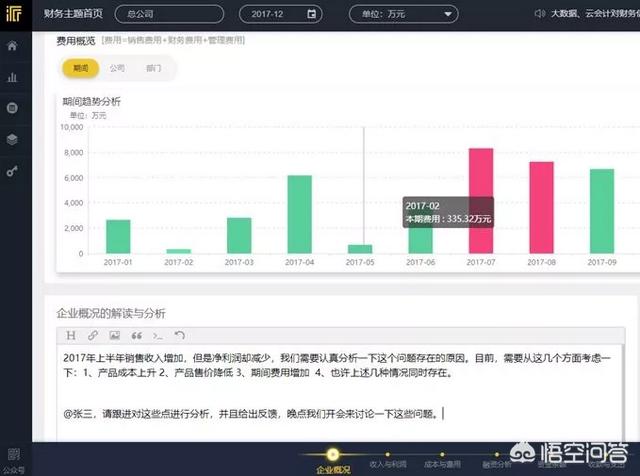
Task: Open the bar chart icon in sidebar
Action: 12,77
